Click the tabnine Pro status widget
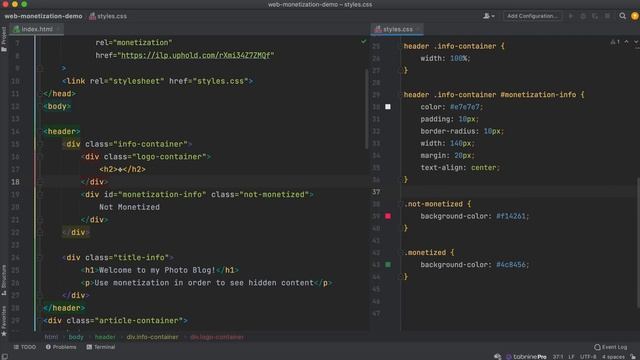The height and width of the screenshot is (360, 640). click(x=527, y=357)
